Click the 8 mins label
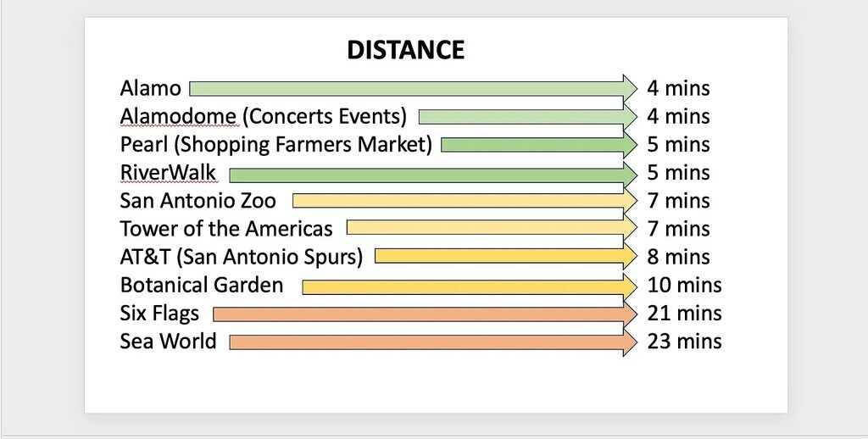Viewport: 868px width, 439px height. pyautogui.click(x=679, y=257)
